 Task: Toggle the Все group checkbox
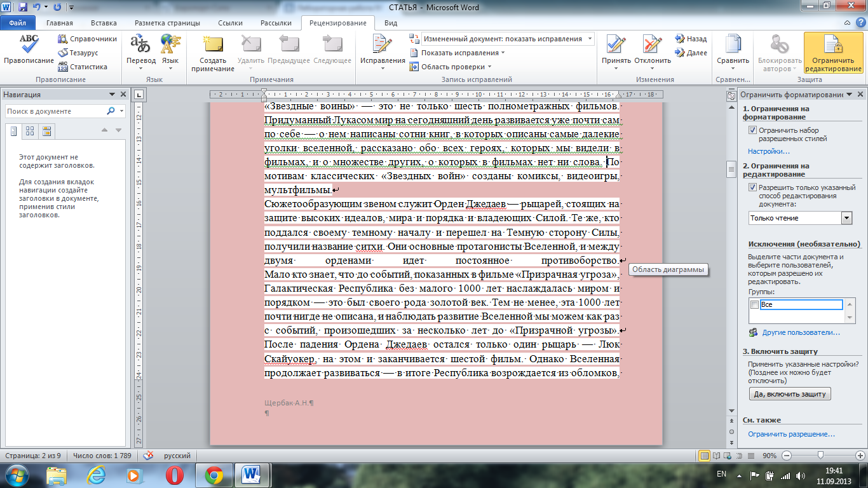point(755,304)
